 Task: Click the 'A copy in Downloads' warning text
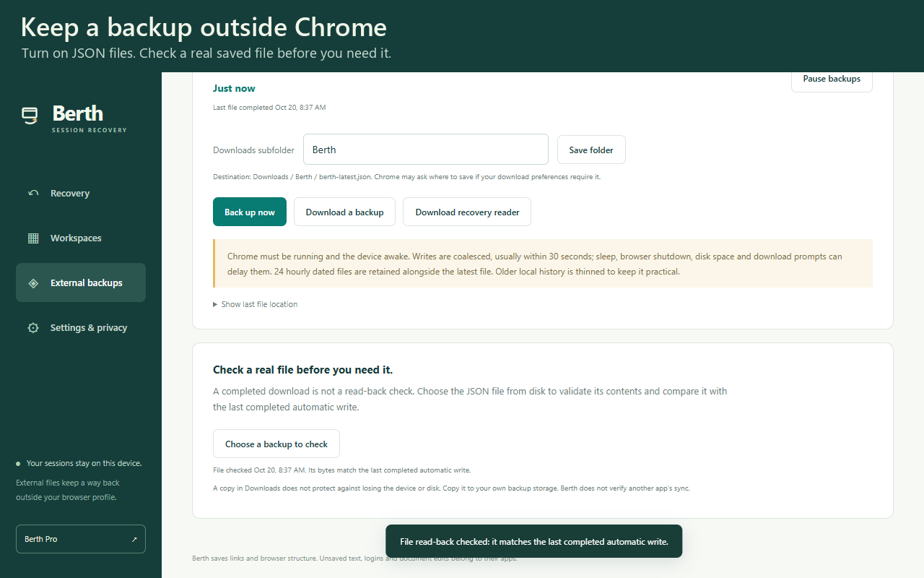coord(451,488)
